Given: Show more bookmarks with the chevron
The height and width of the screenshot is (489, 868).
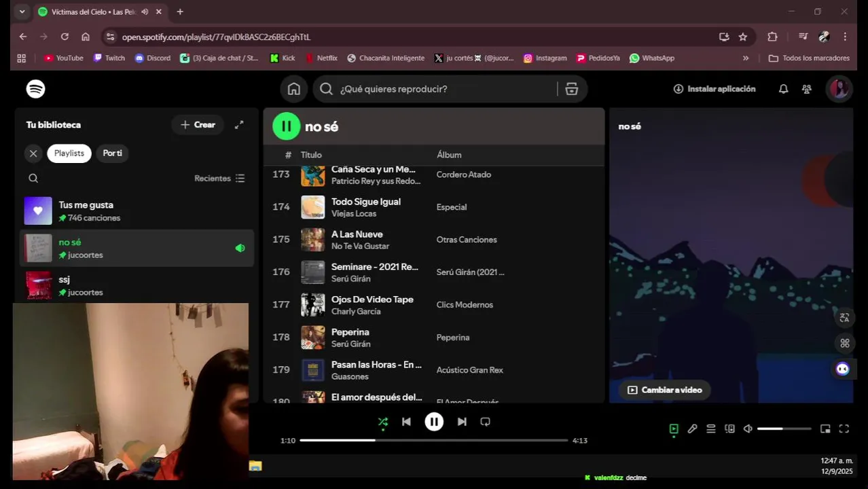Looking at the screenshot, I should click(x=746, y=58).
